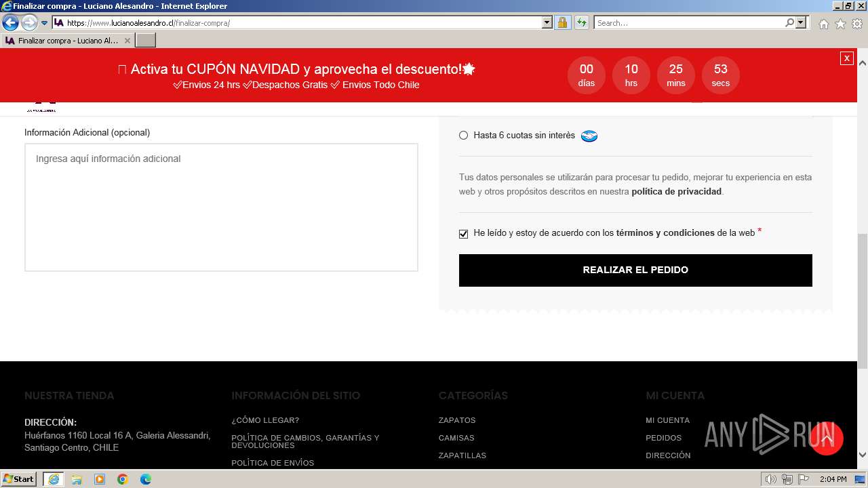Open the Tools gear icon
The height and width of the screenshot is (488, 868).
[857, 24]
